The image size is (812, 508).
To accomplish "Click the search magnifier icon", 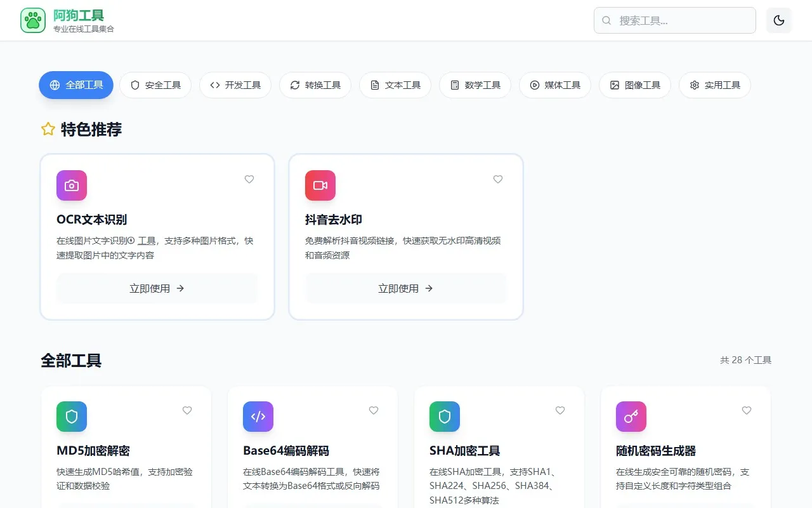I will [x=606, y=20].
